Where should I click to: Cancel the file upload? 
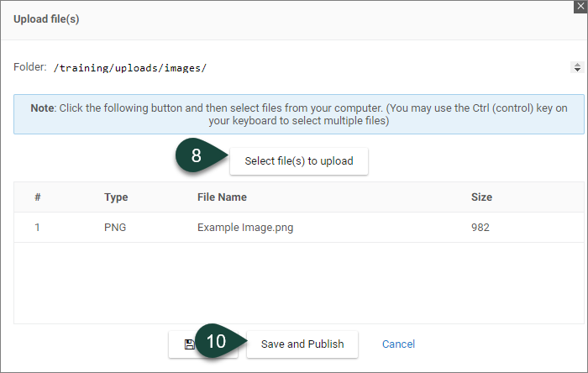pos(398,344)
